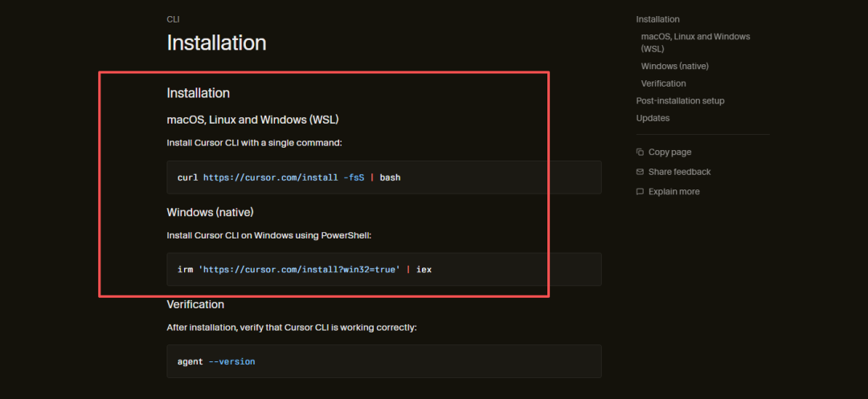Click the text 'After installation, verify that Cursor CLI is working correctly:'

tap(292, 328)
